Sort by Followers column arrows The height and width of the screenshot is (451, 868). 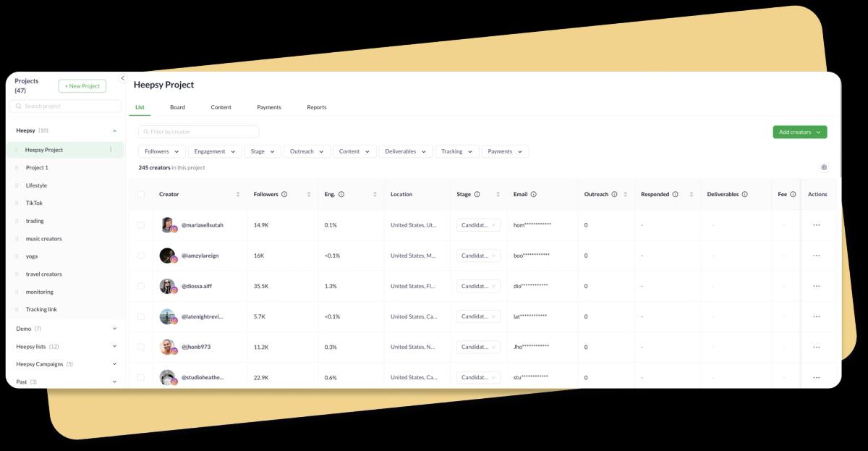click(309, 194)
